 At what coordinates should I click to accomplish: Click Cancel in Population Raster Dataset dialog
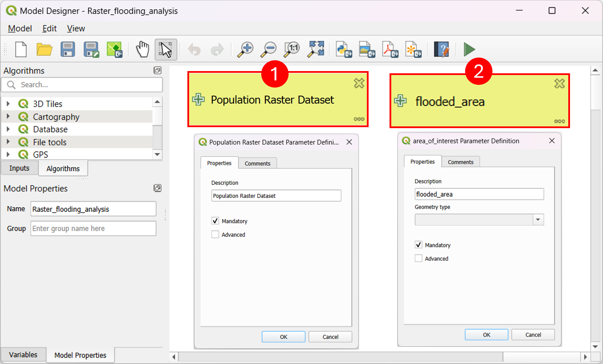tap(330, 337)
